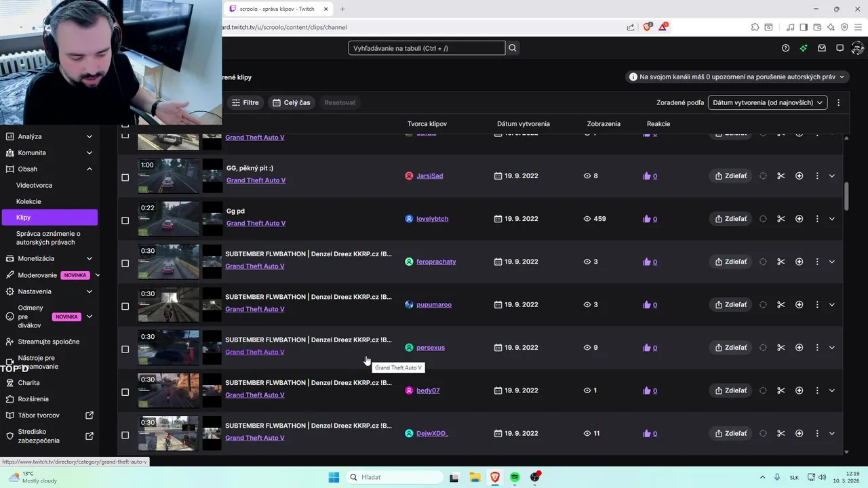Open Grand Theft Auto V link under persexus clip
The height and width of the screenshot is (488, 868).
pos(255,352)
